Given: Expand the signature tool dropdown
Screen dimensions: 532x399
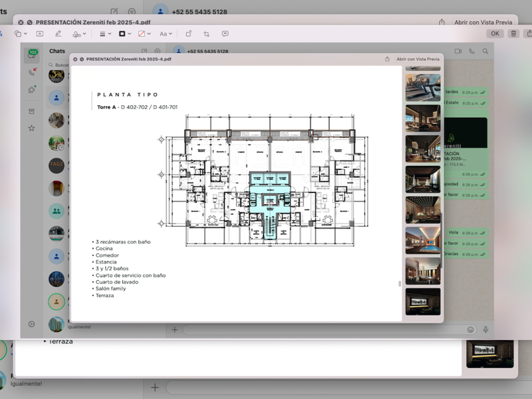Looking at the screenshot, I should [x=79, y=34].
